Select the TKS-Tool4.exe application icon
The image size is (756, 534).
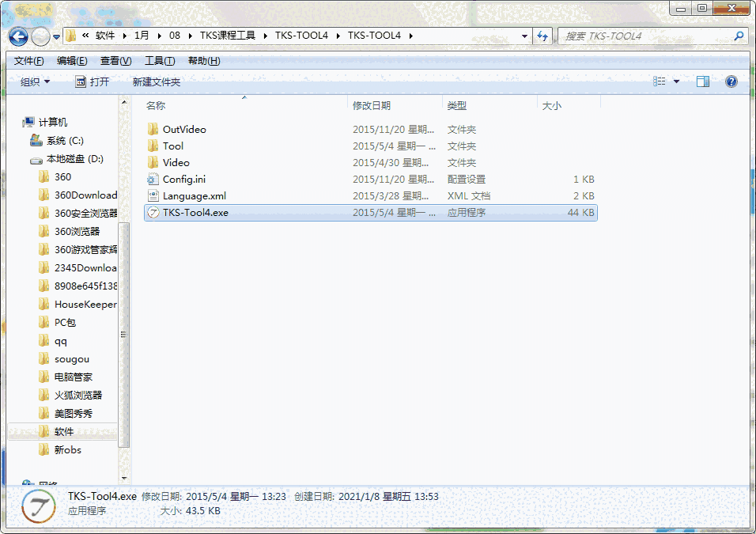[x=153, y=213]
